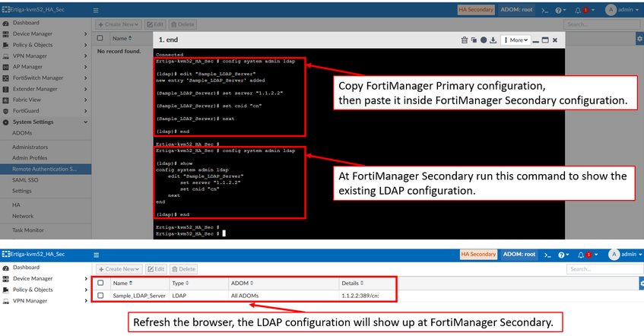Tick select-all checkbox above Sample_LDAP_Server row

click(100, 283)
